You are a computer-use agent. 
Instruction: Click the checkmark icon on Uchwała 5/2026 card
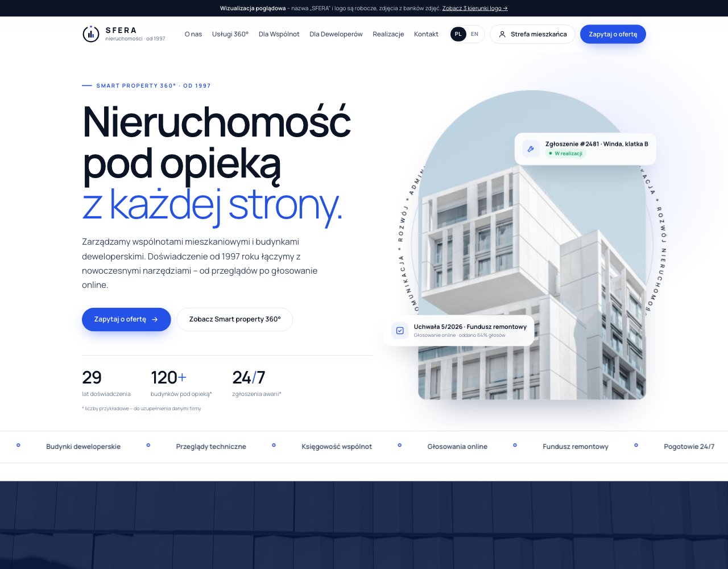tap(400, 331)
